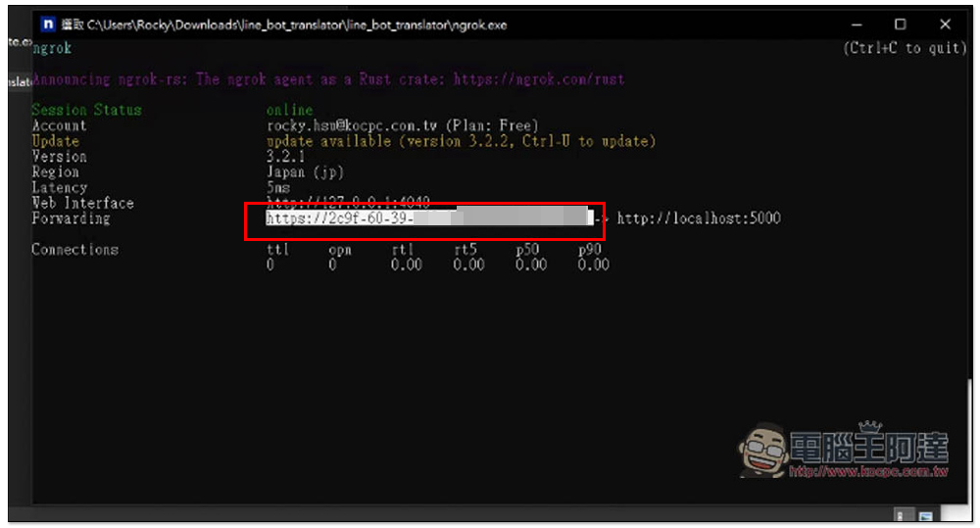
Task: Click the 0.00 value under p90
Action: [593, 264]
